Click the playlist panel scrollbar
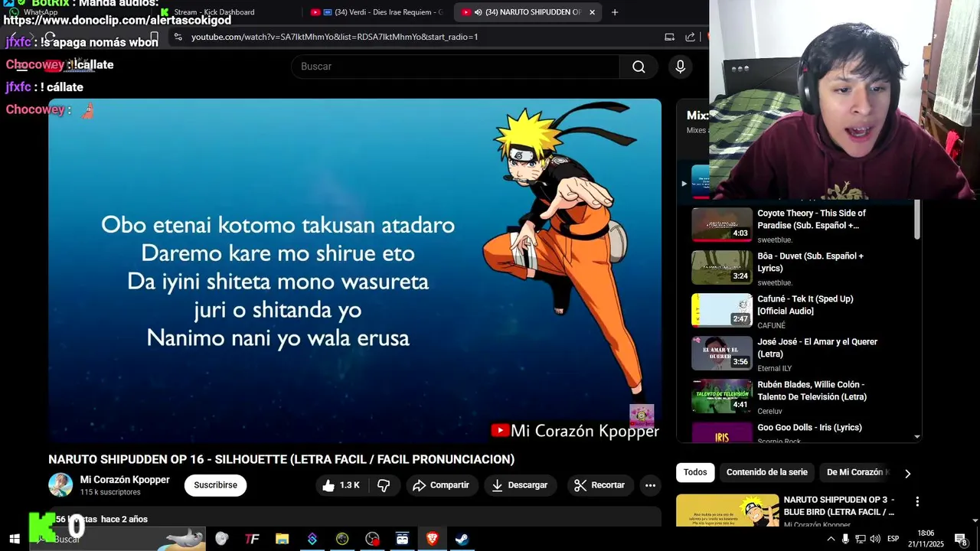The height and width of the screenshot is (551, 980). click(x=917, y=220)
